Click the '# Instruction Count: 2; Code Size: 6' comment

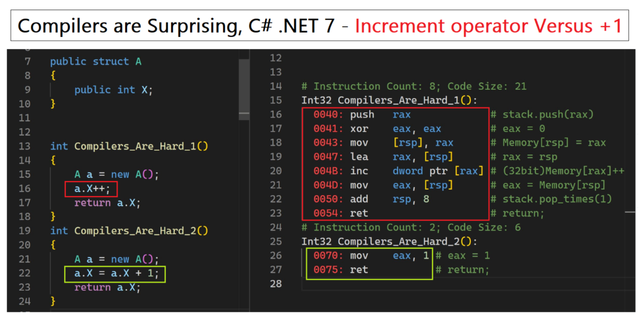click(x=411, y=227)
